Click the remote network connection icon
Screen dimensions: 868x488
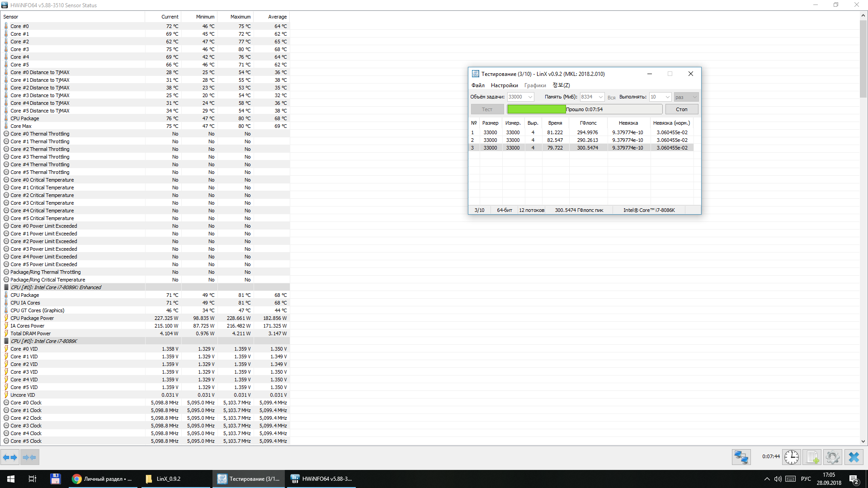741,457
